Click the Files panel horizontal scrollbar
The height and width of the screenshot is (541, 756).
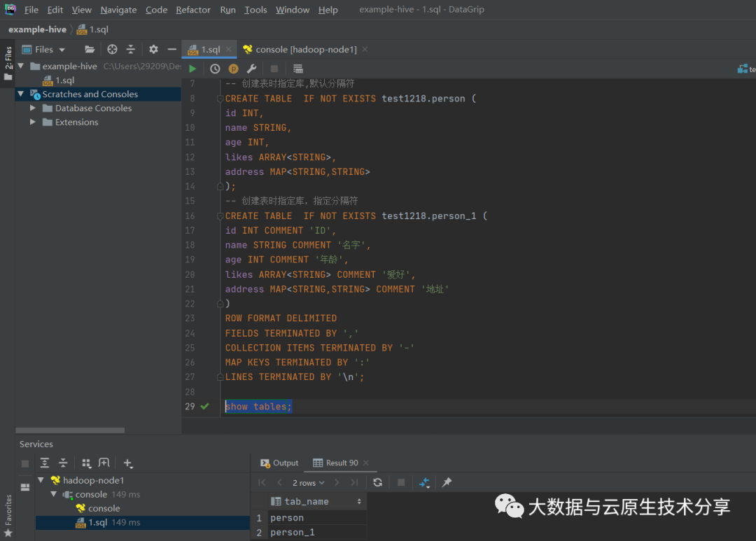pyautogui.click(x=70, y=430)
